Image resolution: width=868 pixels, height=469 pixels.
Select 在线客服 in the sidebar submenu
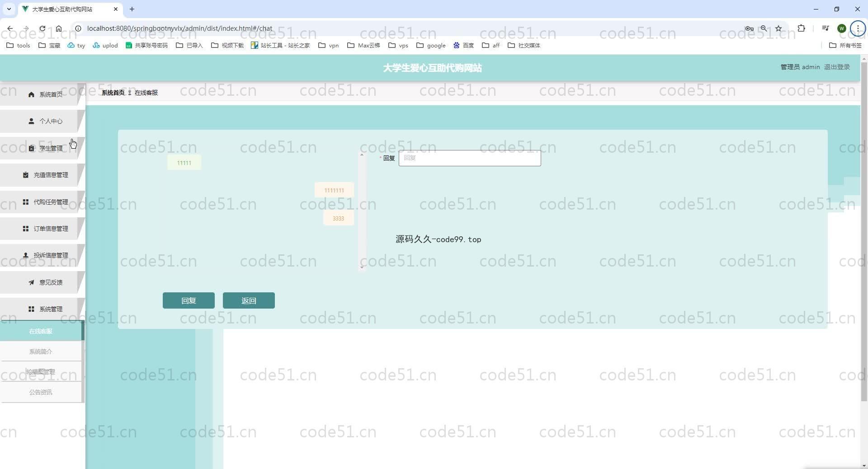tap(41, 331)
